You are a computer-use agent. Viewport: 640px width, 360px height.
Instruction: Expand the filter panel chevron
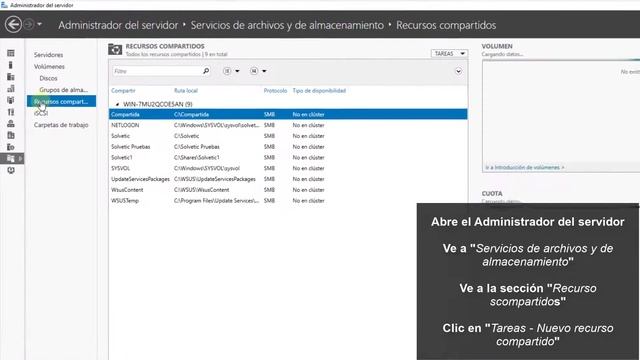(458, 71)
